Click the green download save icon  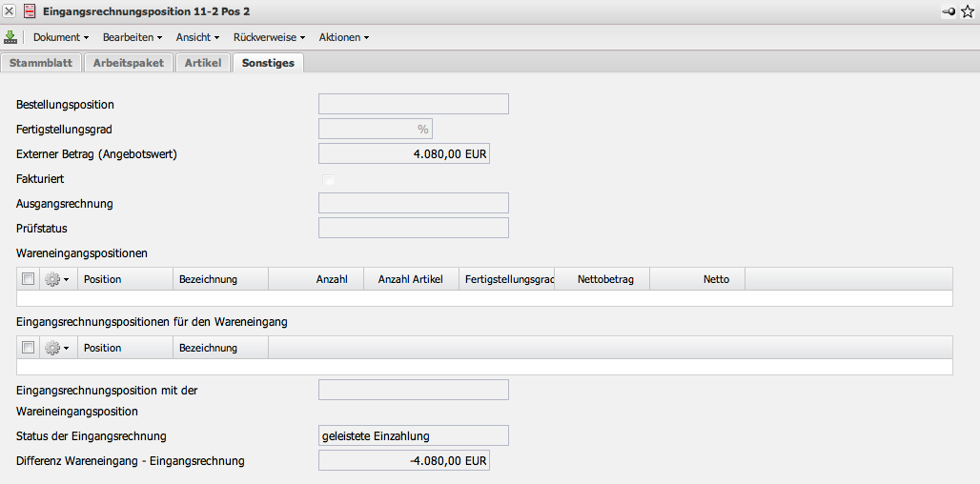coord(10,37)
